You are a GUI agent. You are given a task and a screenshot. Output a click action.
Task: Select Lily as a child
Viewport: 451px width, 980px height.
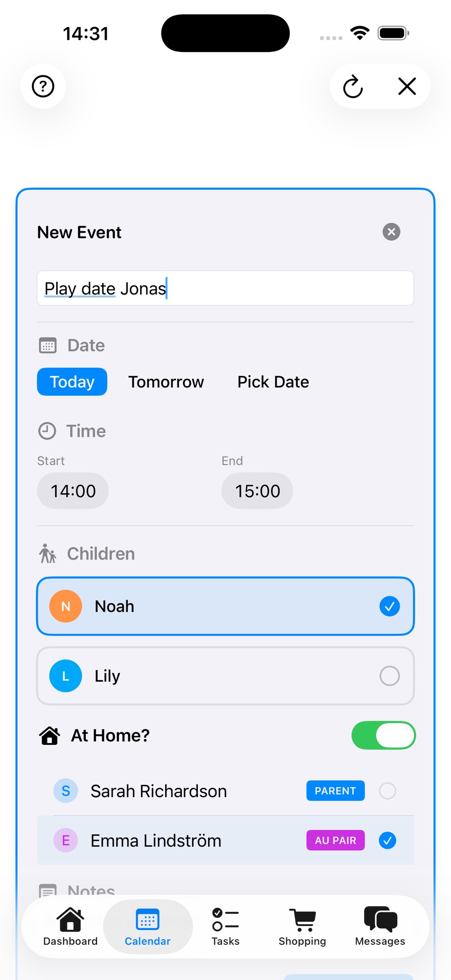point(225,676)
